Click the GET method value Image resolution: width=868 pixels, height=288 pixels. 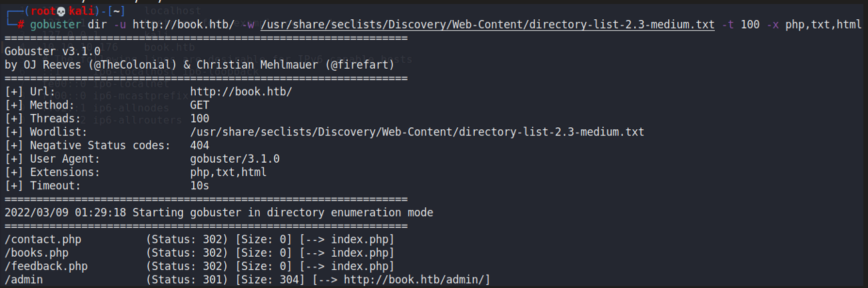click(x=199, y=105)
